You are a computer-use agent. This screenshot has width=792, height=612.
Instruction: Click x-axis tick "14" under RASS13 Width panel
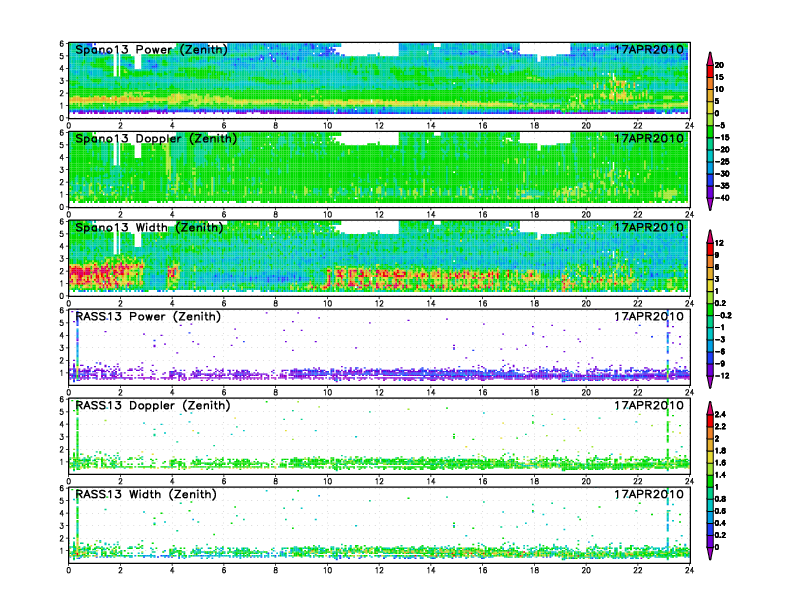tap(431, 570)
